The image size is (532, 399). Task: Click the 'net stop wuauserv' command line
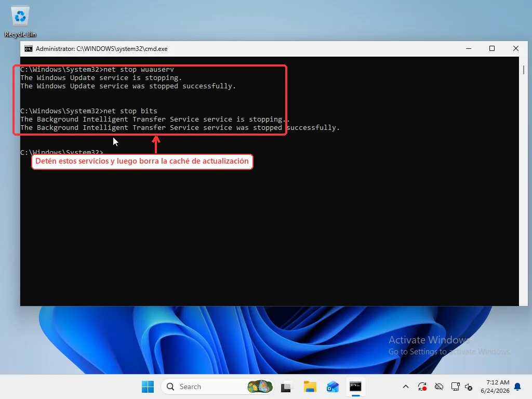[97, 70]
